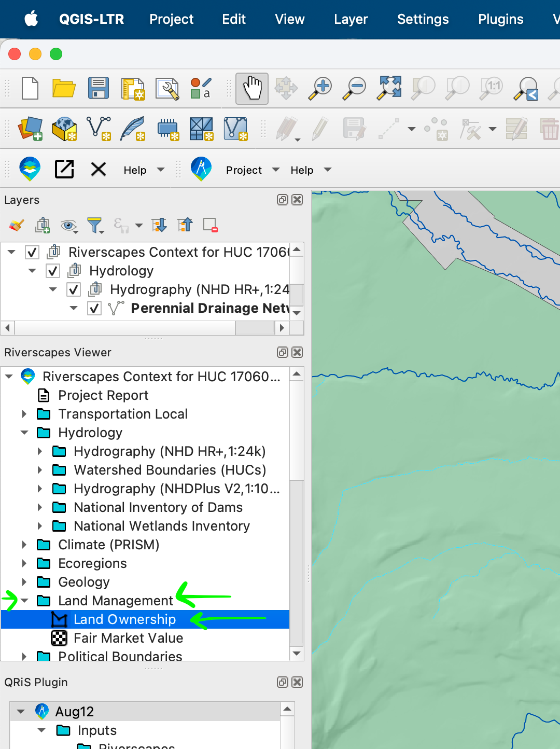Collapse the Hydrology group in Layers panel
The width and height of the screenshot is (560, 749).
click(32, 271)
